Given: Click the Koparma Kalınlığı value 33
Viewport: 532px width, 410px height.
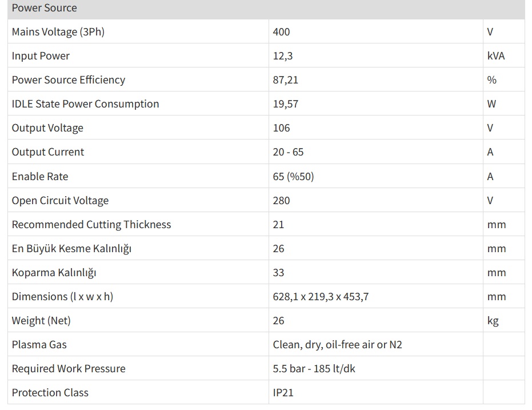Looking at the screenshot, I should [279, 273].
